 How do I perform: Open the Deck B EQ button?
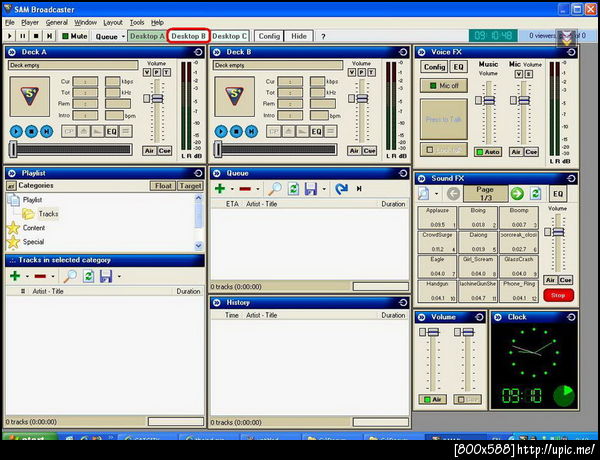coord(316,132)
